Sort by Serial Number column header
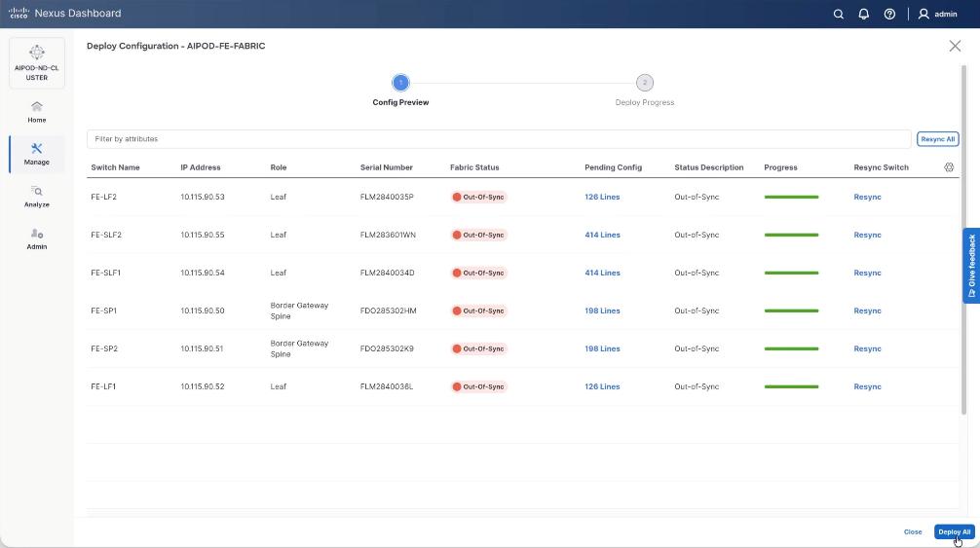This screenshot has width=980, height=548. pyautogui.click(x=386, y=167)
